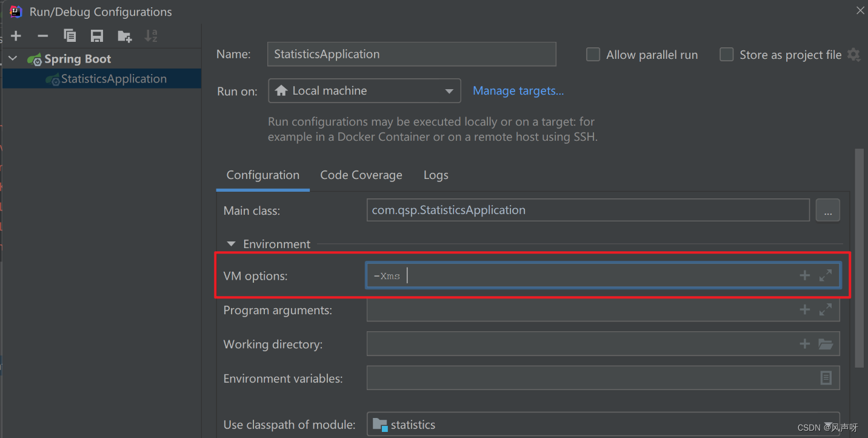Save configuration with floppy disk icon
The height and width of the screenshot is (438, 868).
click(97, 36)
